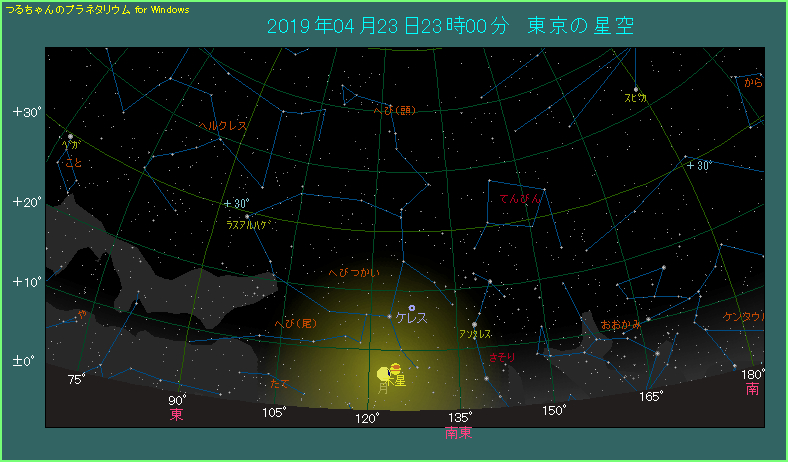
Task: Select the へびつかい constellation label
Action: coord(353,273)
